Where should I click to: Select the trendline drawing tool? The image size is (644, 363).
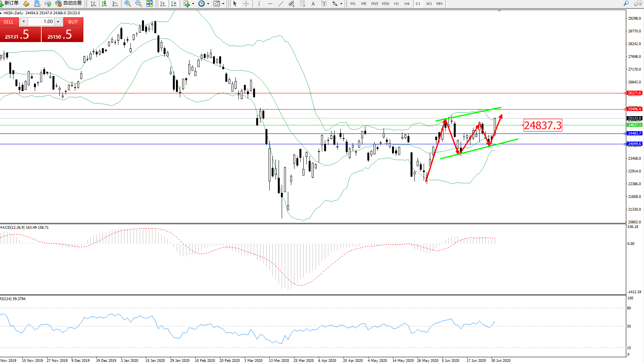[281, 3]
